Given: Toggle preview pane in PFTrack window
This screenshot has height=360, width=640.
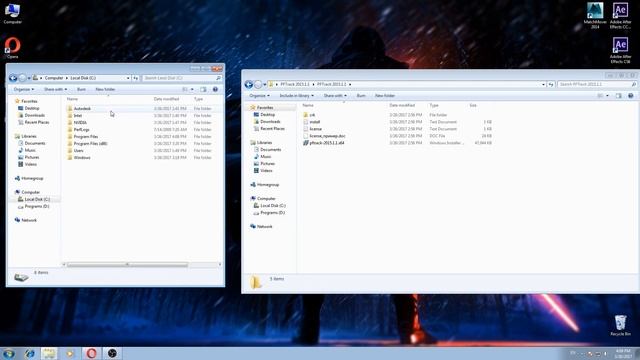Looking at the screenshot, I should point(619,96).
